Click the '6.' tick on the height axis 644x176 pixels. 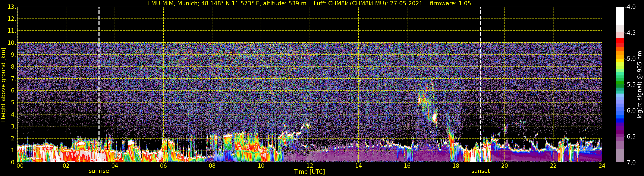(x=13, y=91)
